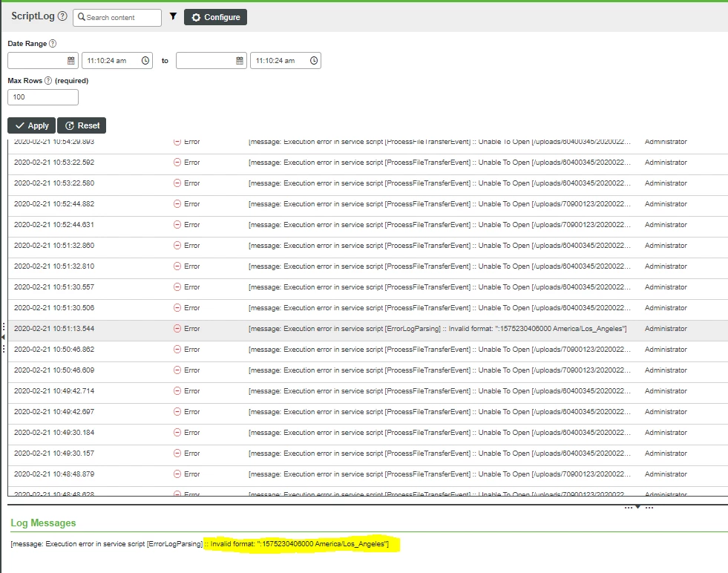Select log row 2020-02-21 10:49:30.157

click(368, 454)
